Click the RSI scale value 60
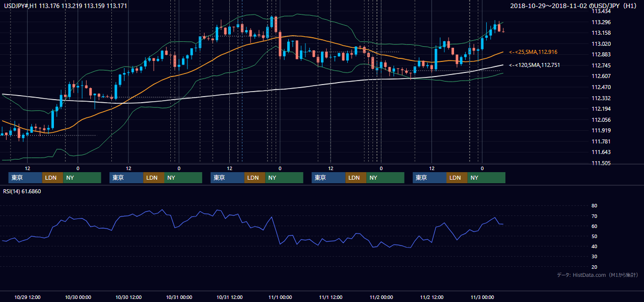Viewport: 644px width, 302px height. tap(594, 226)
